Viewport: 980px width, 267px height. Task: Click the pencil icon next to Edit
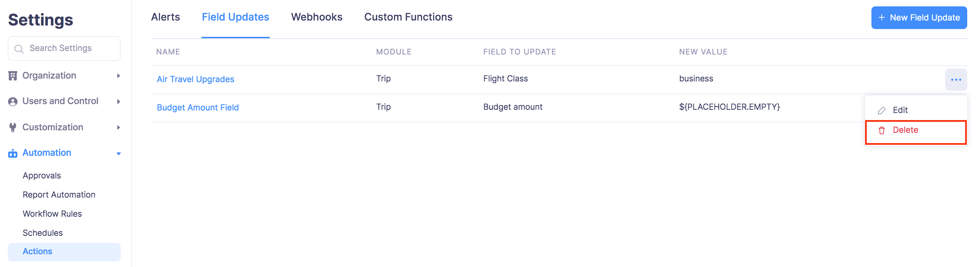click(882, 110)
